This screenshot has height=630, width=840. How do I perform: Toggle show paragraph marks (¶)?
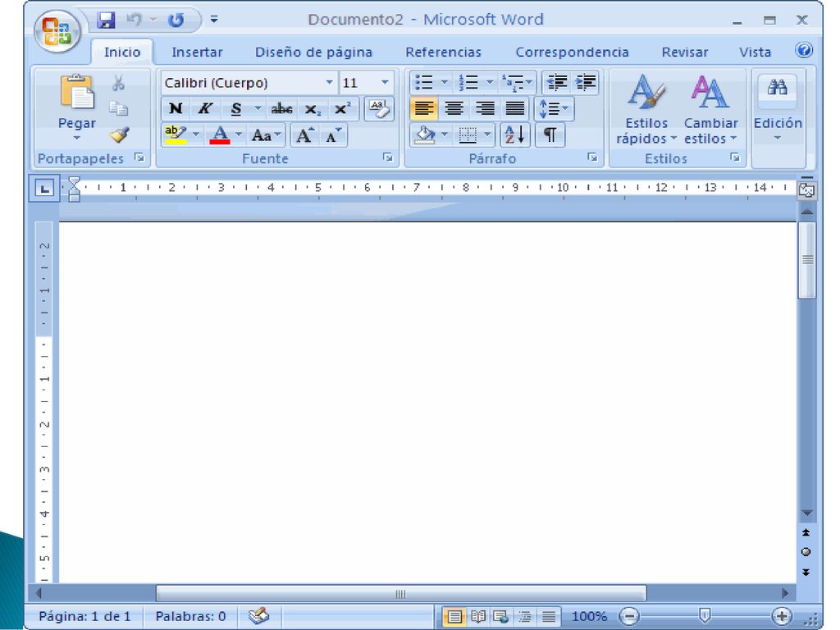pos(550,135)
